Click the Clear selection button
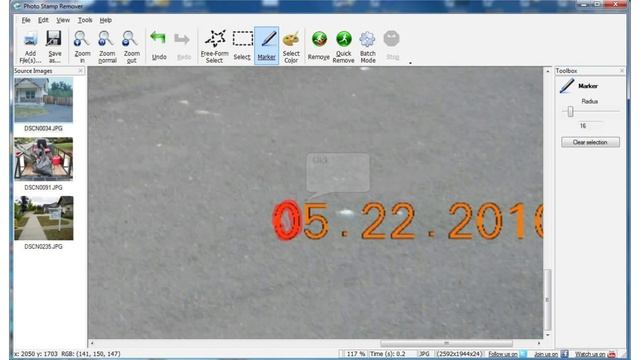The height and width of the screenshot is (360, 640). pyautogui.click(x=590, y=142)
